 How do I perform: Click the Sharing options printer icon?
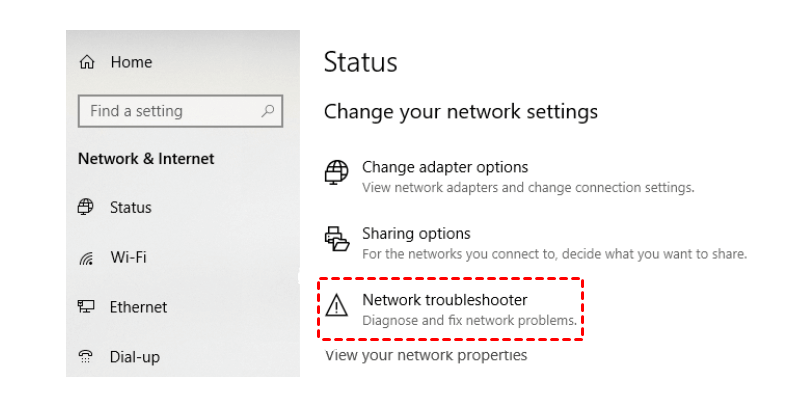coord(337,239)
